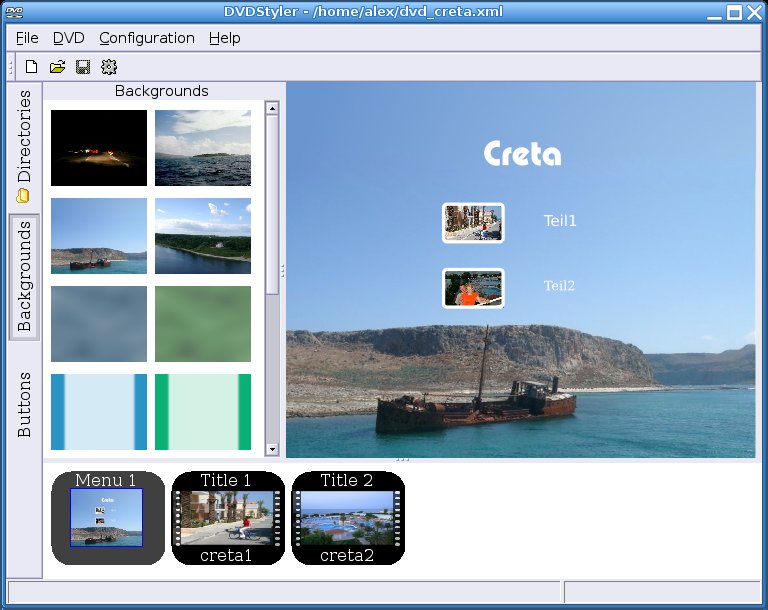Click the Teil2 text label in menu
This screenshot has height=610, width=768.
pyautogui.click(x=559, y=286)
